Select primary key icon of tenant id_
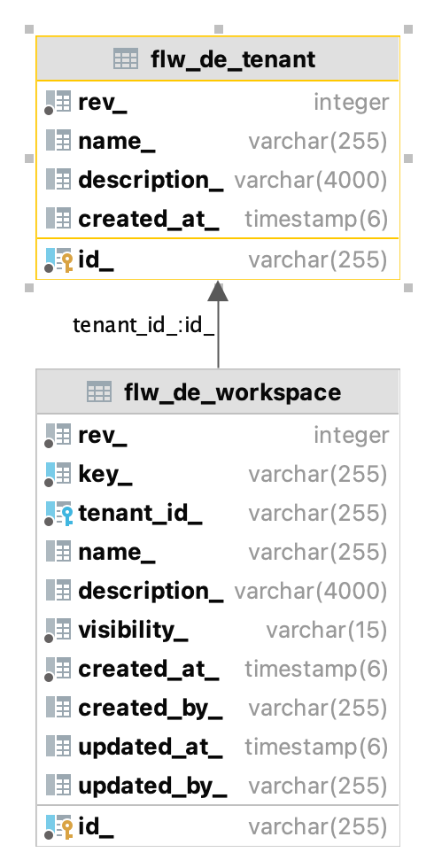434x868 pixels. coord(58,260)
